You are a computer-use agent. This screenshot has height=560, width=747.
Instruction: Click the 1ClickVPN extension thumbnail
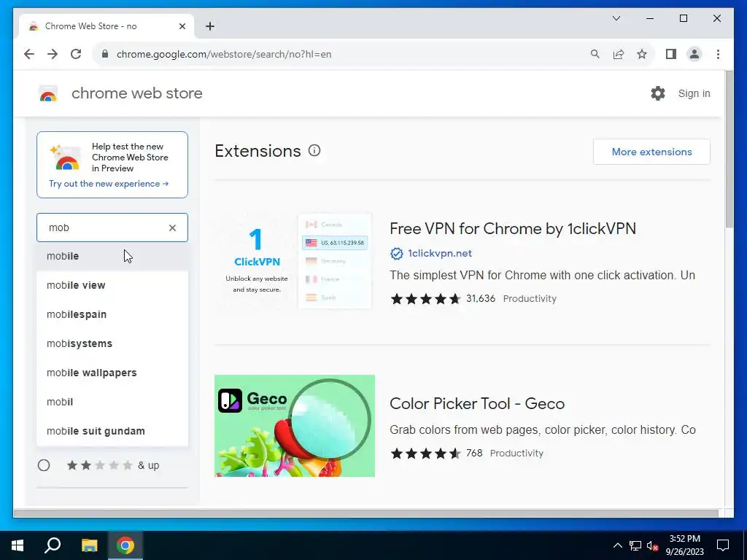[x=295, y=262]
